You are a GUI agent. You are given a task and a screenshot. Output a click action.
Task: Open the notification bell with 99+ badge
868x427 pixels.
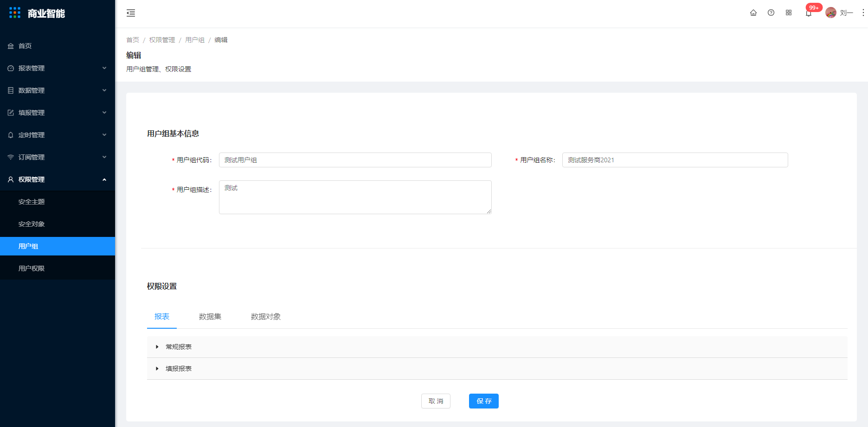click(x=809, y=13)
